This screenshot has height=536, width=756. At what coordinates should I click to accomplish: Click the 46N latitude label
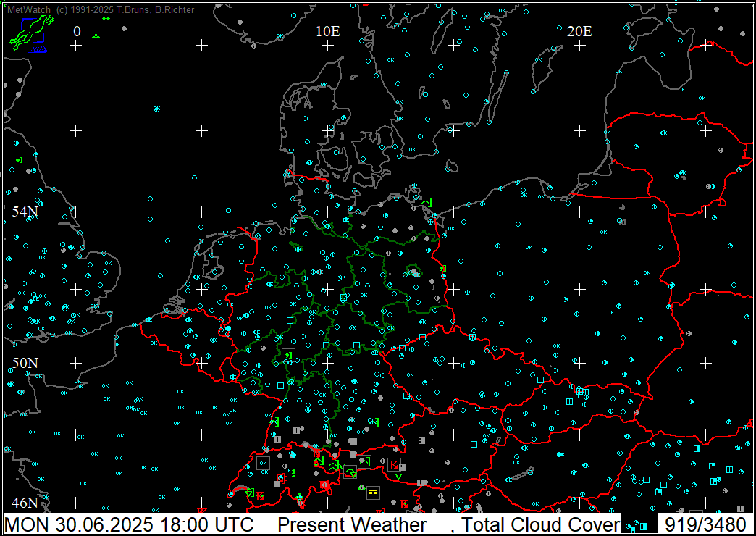pyautogui.click(x=25, y=503)
